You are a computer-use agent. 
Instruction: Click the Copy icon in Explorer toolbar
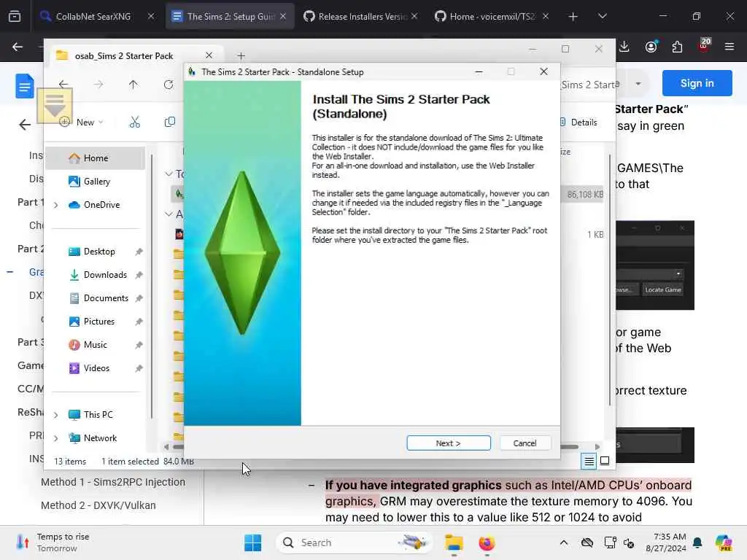pos(169,122)
